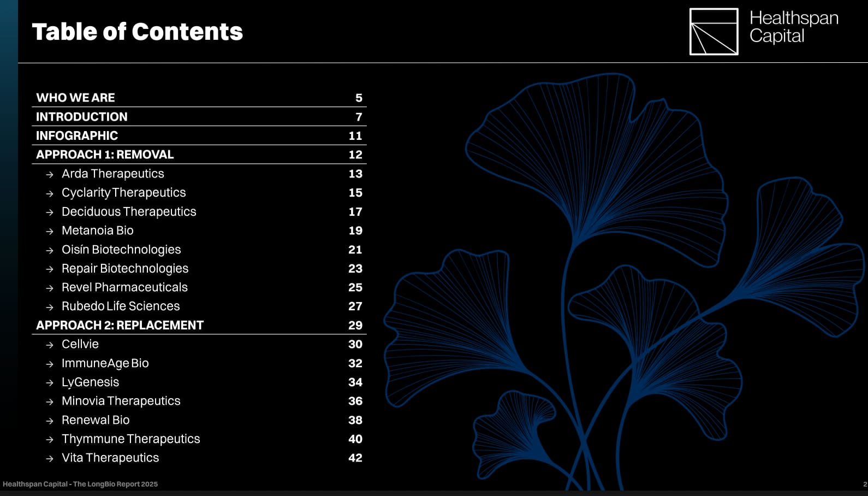This screenshot has height=496, width=868.
Task: Click page number 29 for APPROACH 2
Action: click(355, 325)
